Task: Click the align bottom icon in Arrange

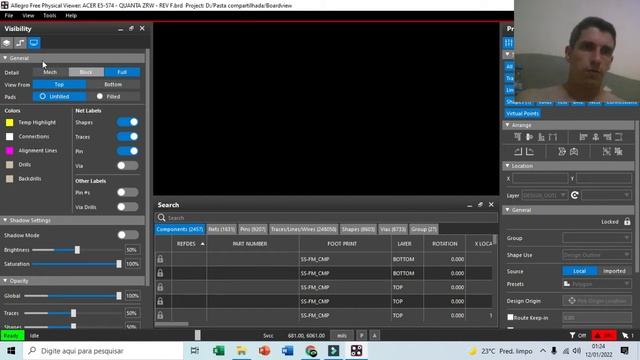Action: coord(541,137)
